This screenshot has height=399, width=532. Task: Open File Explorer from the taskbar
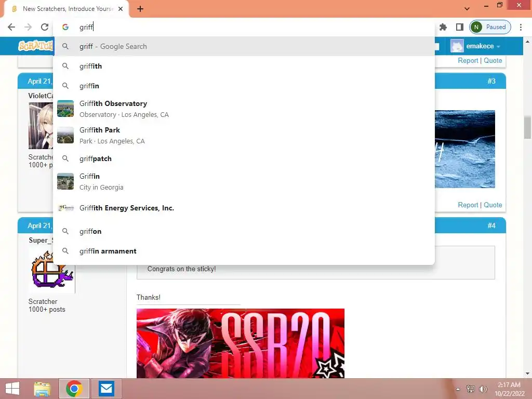(x=43, y=389)
